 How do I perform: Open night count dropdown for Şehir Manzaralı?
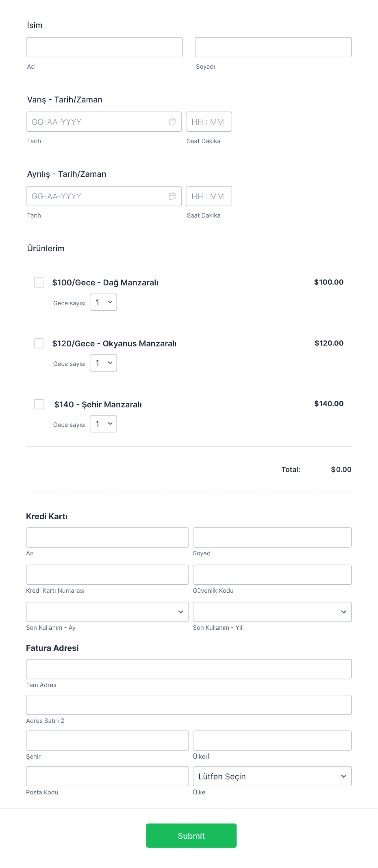103,424
